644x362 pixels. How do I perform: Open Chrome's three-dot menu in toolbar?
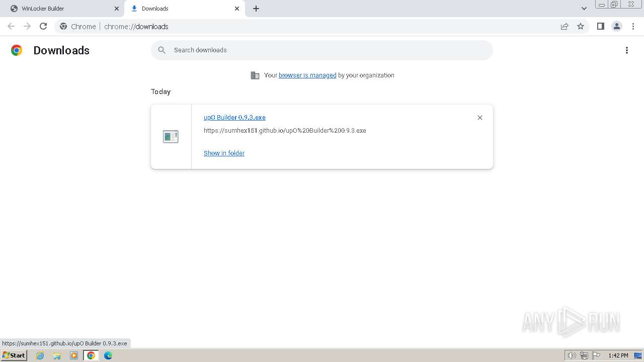click(x=633, y=26)
